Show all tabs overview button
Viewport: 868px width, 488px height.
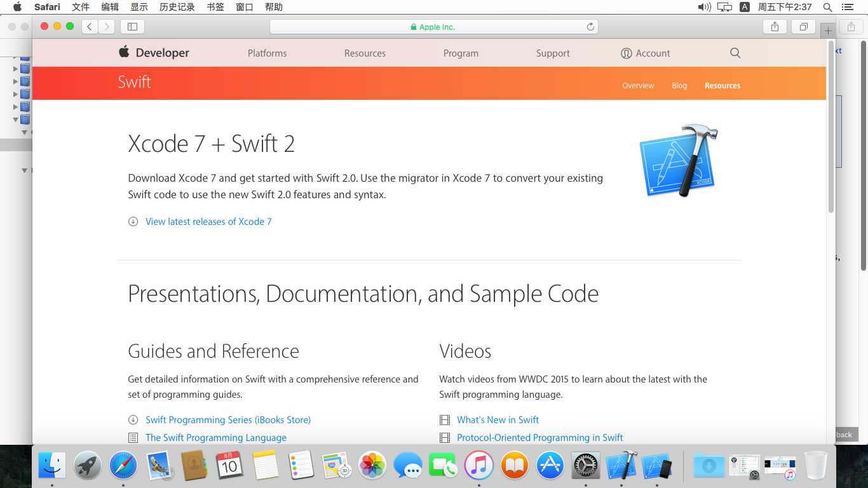pos(803,27)
